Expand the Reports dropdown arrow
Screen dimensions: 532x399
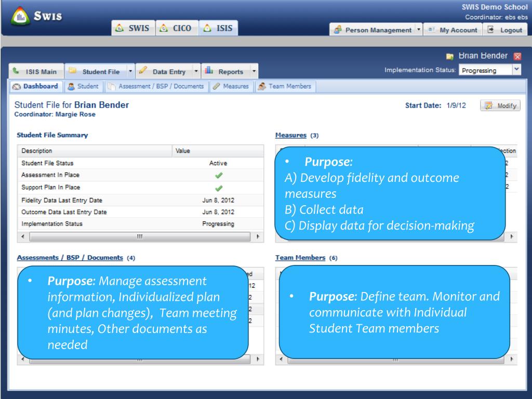pos(254,72)
